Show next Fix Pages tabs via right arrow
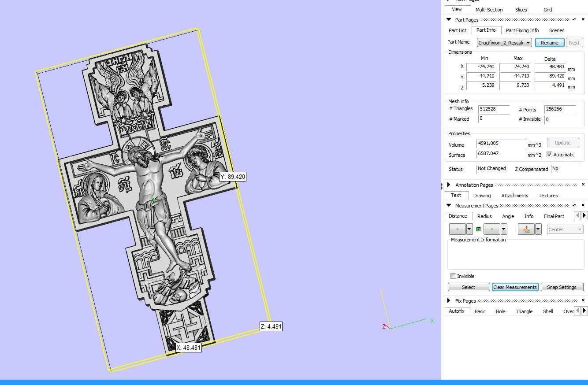This screenshot has height=385, width=588. tap(584, 311)
